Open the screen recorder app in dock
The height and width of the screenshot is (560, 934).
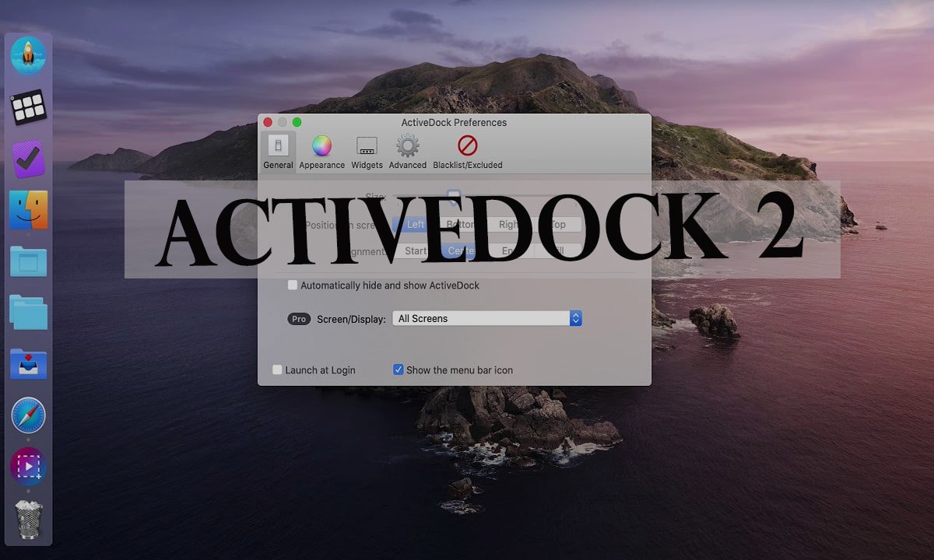click(x=28, y=467)
